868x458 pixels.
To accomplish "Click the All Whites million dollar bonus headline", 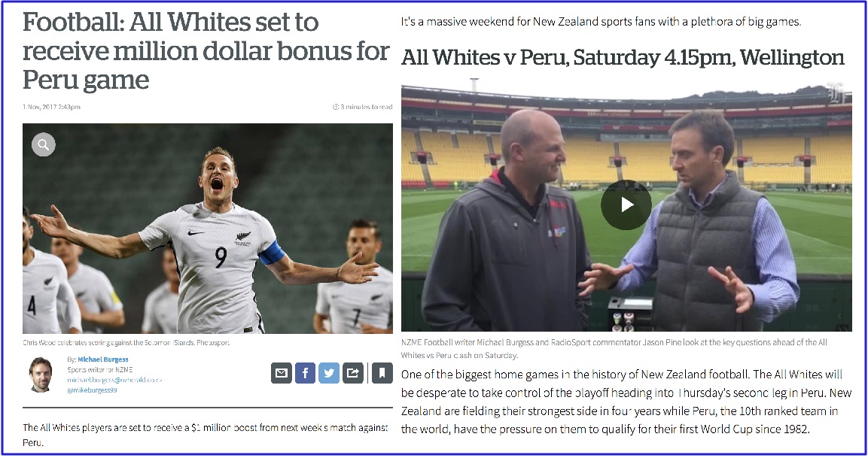I will pos(206,51).
